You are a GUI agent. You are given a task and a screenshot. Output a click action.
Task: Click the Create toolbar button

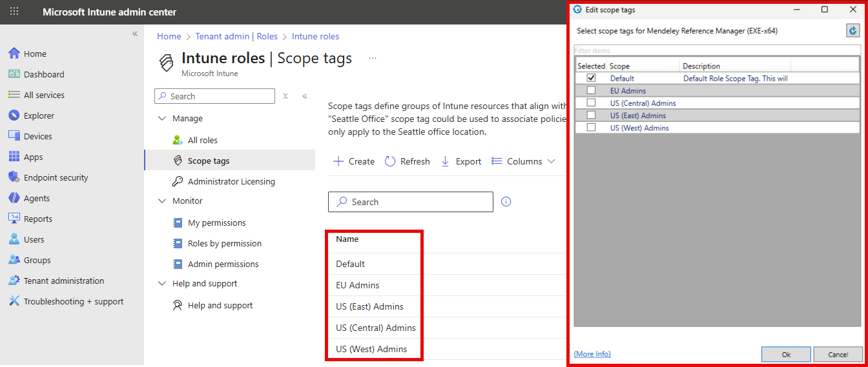tap(354, 161)
